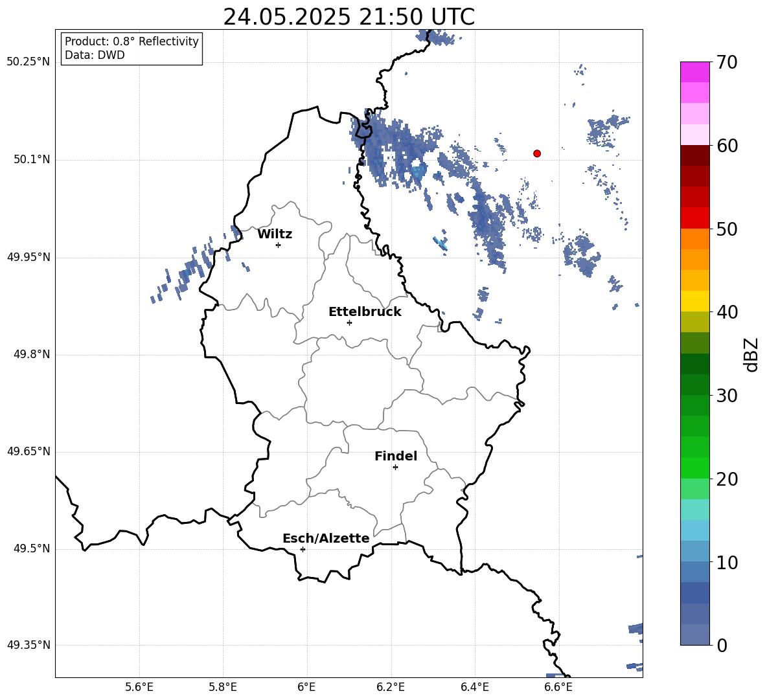Click the 50 value on the colorbar

[727, 229]
